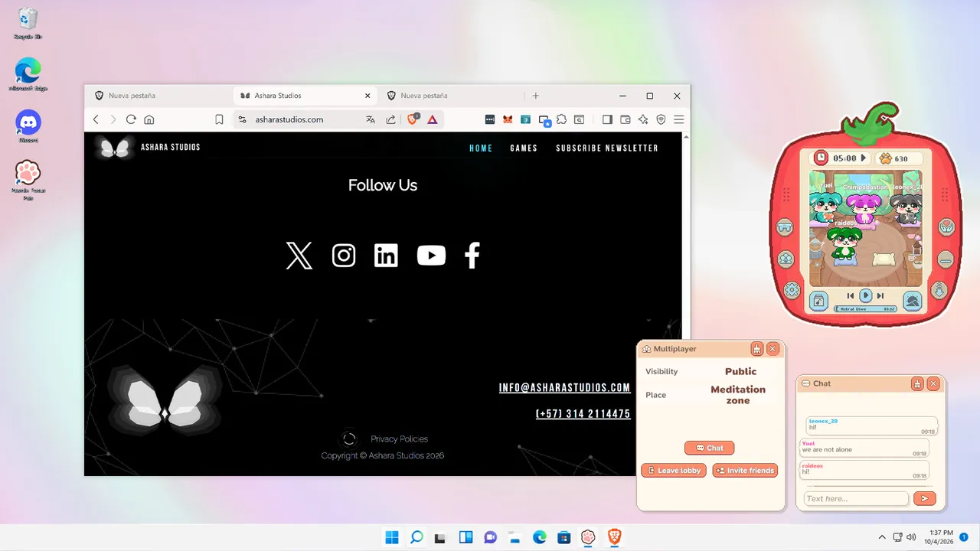This screenshot has height=551, width=980.
Task: Open the X (Twitter) social icon
Action: point(299,256)
